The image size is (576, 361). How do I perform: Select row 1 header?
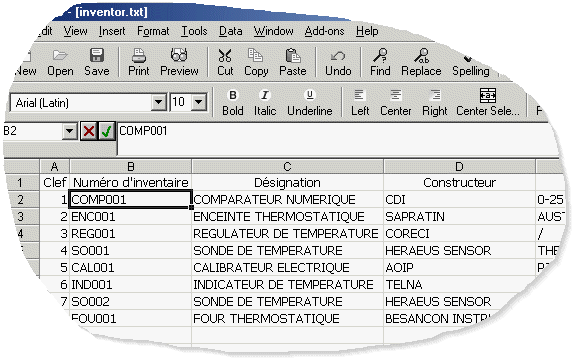pyautogui.click(x=21, y=182)
